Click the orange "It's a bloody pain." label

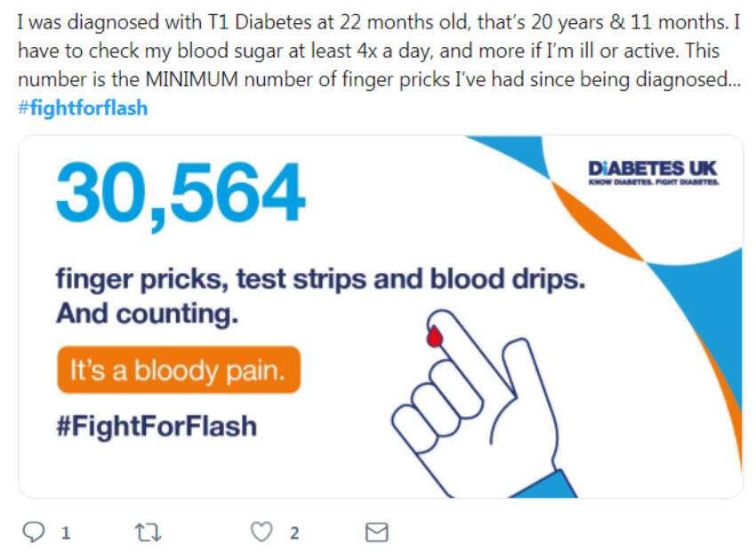pos(178,370)
